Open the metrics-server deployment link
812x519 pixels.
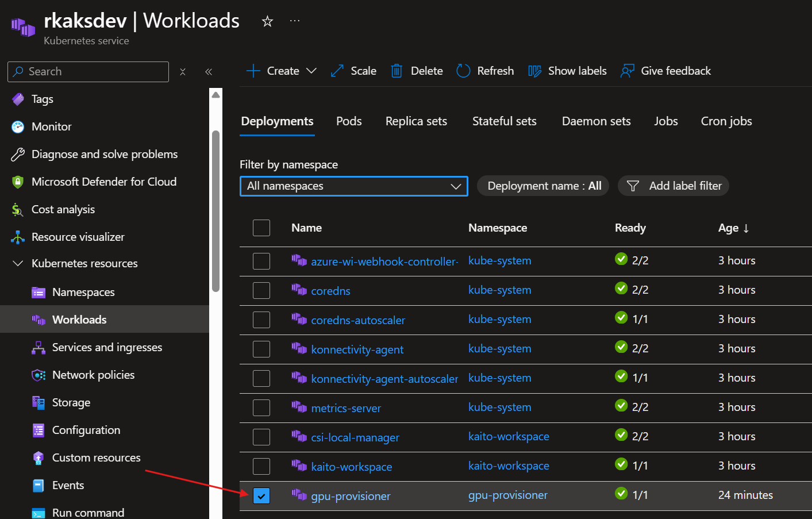pos(346,408)
